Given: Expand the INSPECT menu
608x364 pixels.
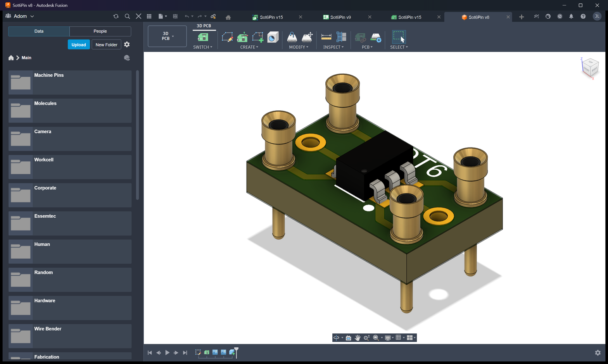Looking at the screenshot, I should pyautogui.click(x=333, y=47).
